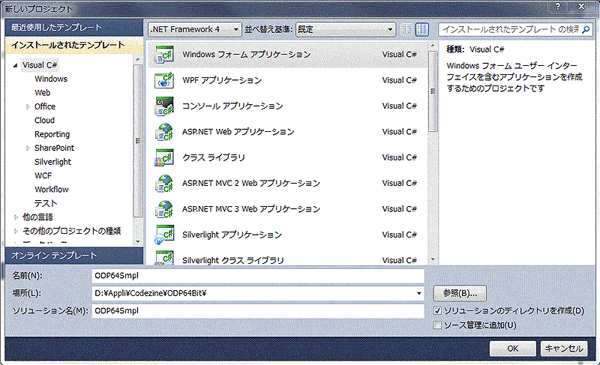Expand the 他の言語 tree node
600x365 pixels.
(x=16, y=217)
